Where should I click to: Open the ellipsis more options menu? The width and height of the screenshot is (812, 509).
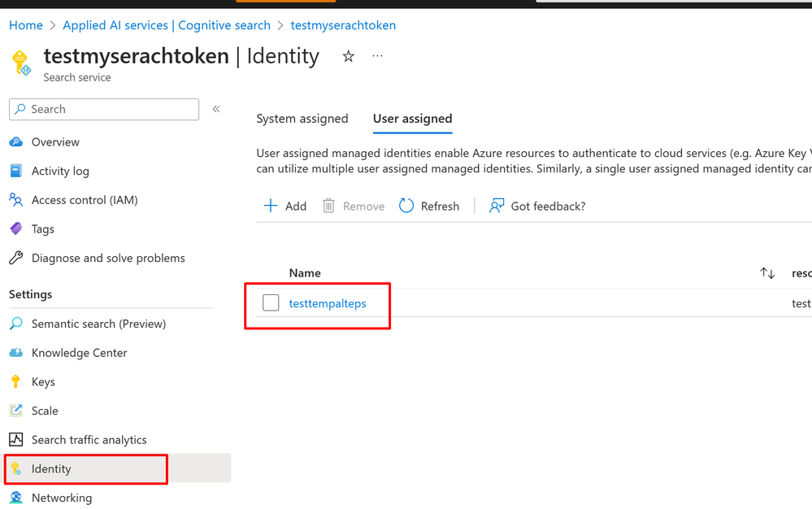click(377, 55)
